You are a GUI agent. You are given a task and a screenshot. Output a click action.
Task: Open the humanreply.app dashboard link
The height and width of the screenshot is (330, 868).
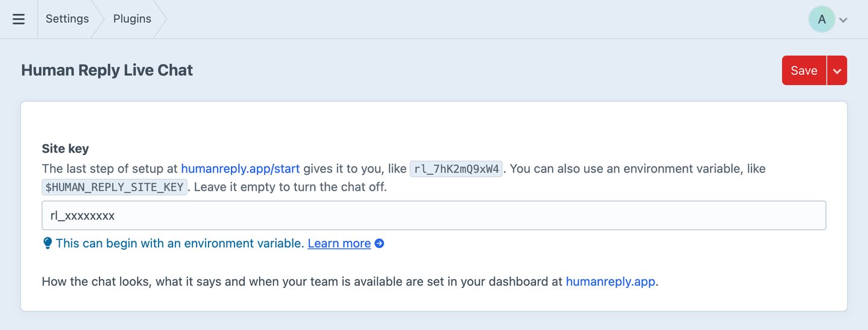pos(611,282)
